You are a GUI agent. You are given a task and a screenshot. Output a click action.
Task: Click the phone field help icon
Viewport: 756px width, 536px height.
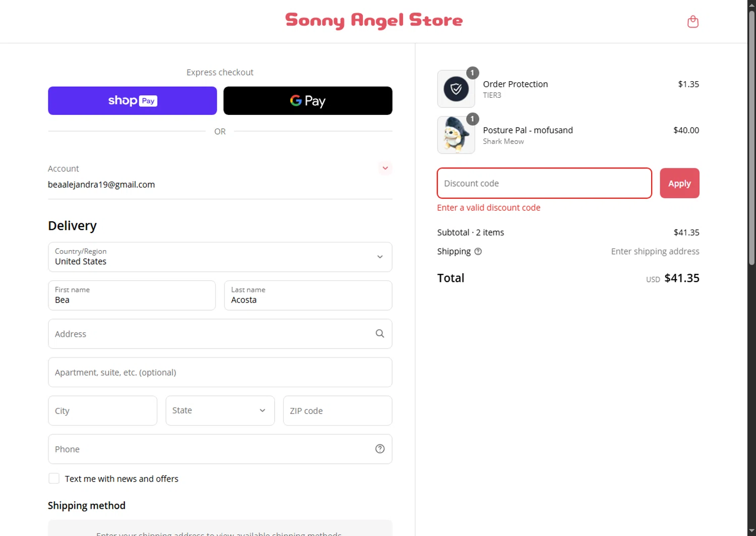380,449
